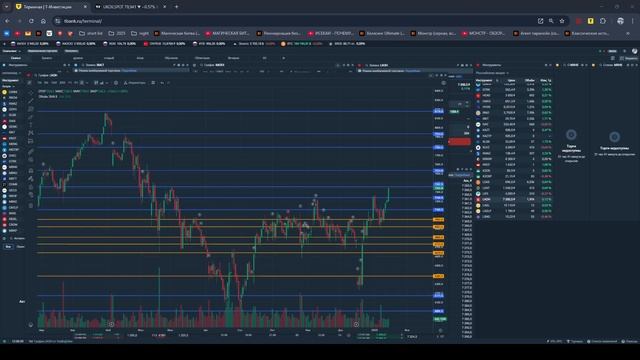Open the Chrome three-dot menu
This screenshot has height=360, width=640.
click(x=633, y=21)
